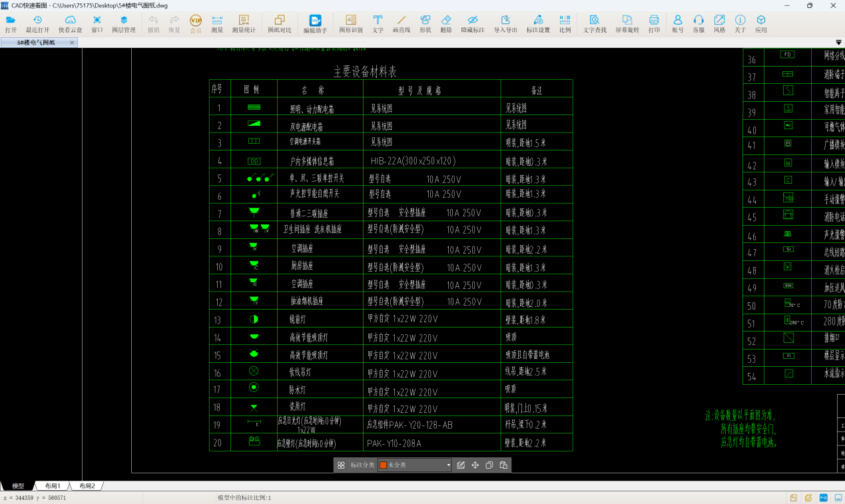Viewport: 845px width, 504px height.
Task: Contact 客服 customer service
Action: point(699,24)
